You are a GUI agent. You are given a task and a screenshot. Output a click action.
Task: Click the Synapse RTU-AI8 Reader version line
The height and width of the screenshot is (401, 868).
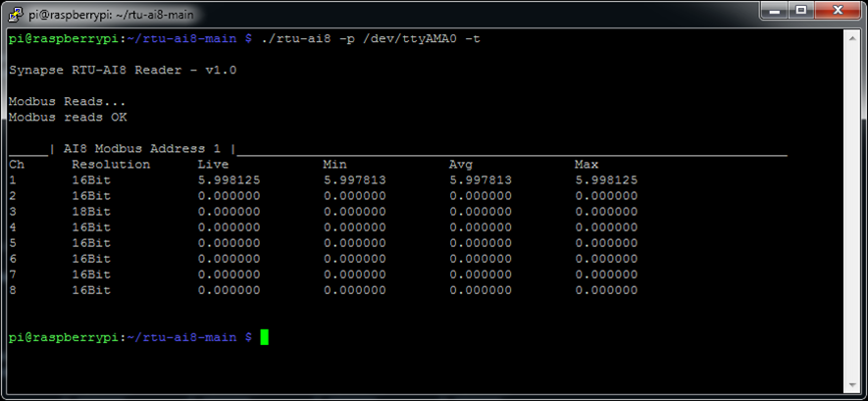pyautogui.click(x=122, y=71)
